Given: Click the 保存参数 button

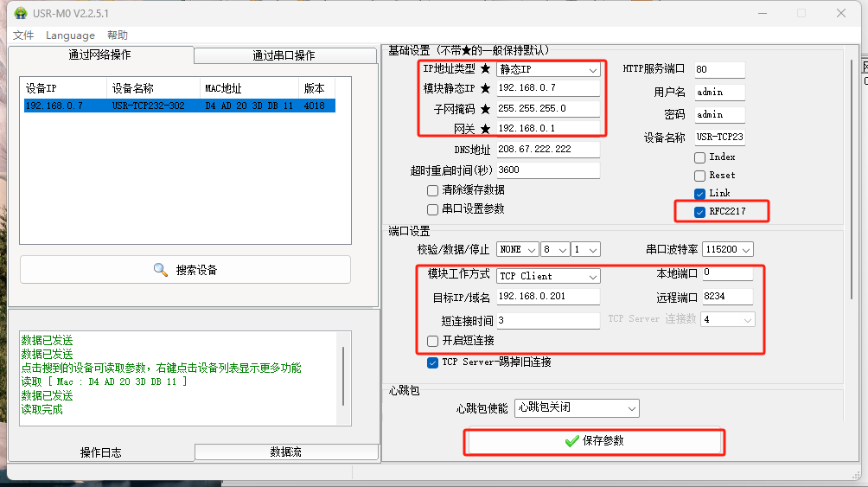Looking at the screenshot, I should [594, 441].
